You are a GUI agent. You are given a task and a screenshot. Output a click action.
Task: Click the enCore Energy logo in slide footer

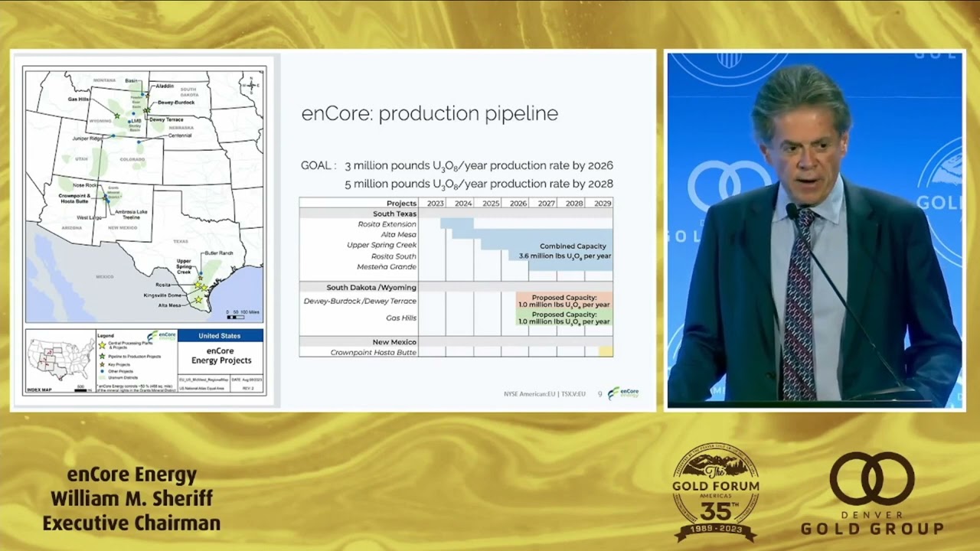pos(623,393)
